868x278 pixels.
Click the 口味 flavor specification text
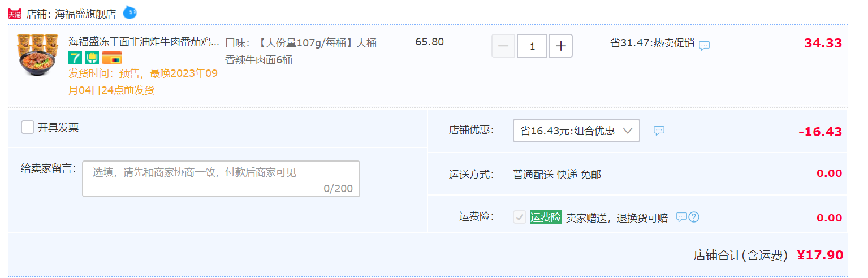coord(301,51)
